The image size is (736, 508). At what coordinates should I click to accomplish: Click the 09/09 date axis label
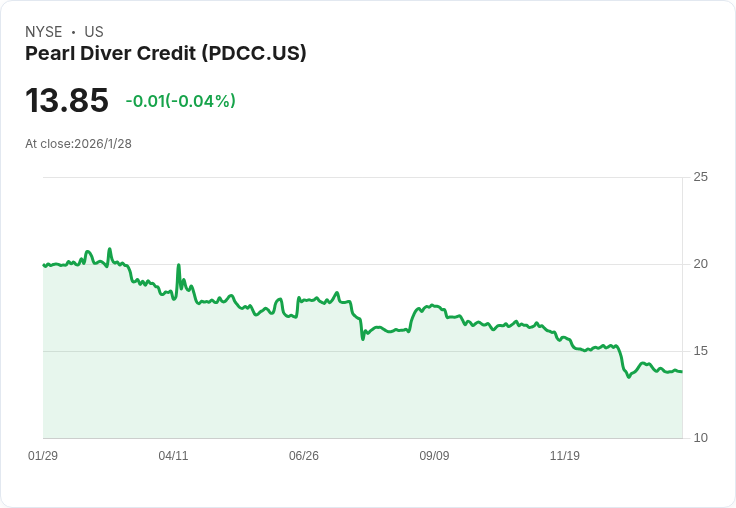click(x=434, y=456)
